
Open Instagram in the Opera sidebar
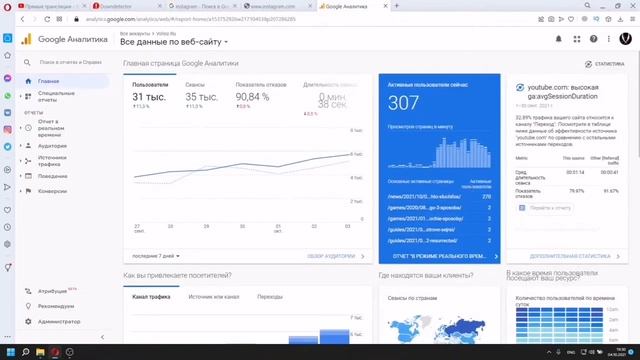(7, 130)
